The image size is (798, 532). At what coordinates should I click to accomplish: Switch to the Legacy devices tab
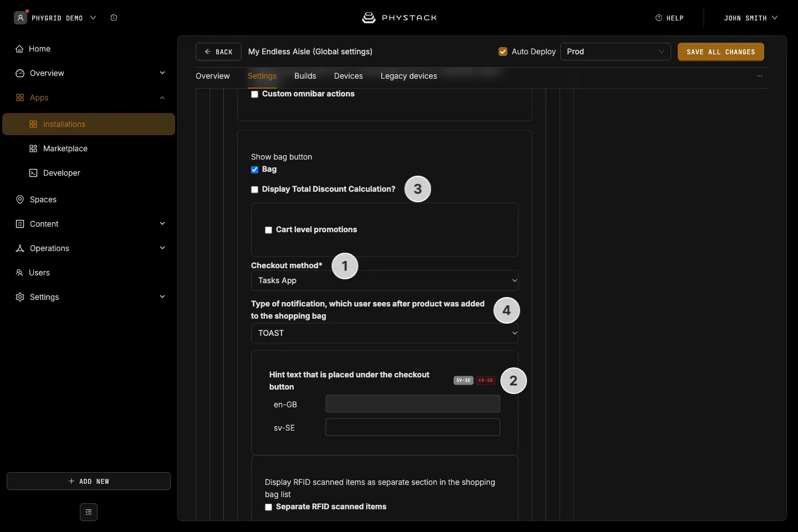point(409,76)
